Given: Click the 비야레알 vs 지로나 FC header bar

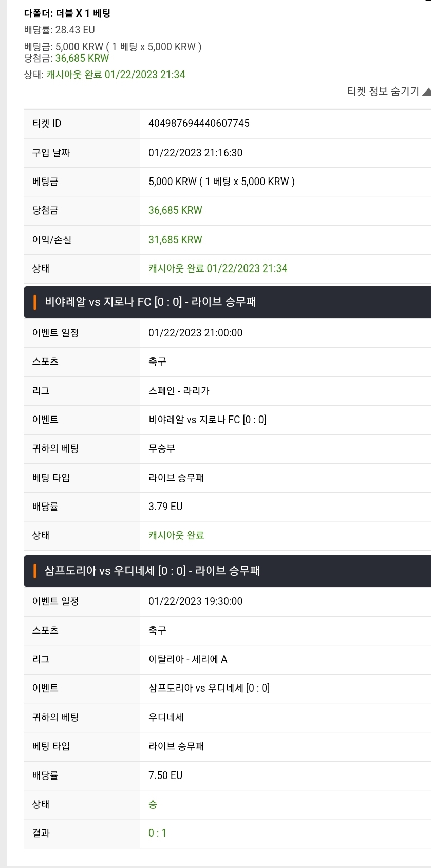Looking at the screenshot, I should coord(227,302).
